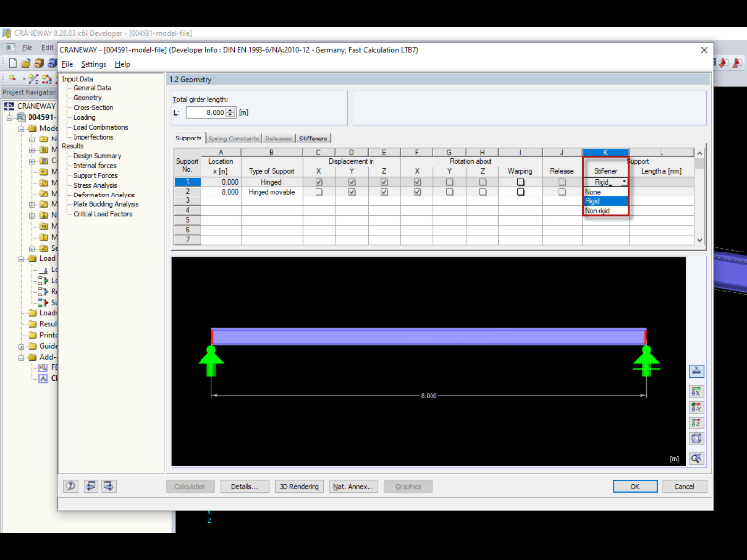Open Load Combinations in Input Data tree
This screenshot has height=560, width=747.
point(100,127)
